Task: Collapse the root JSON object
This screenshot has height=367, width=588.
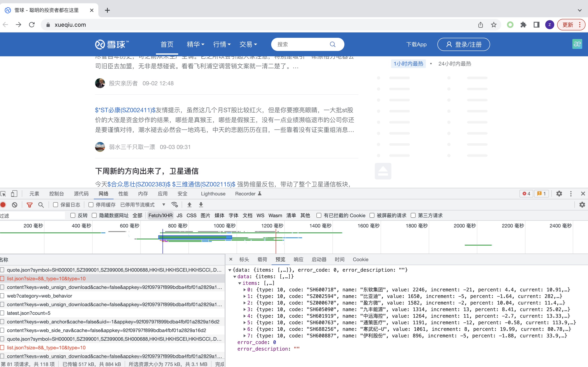Action: (230, 270)
